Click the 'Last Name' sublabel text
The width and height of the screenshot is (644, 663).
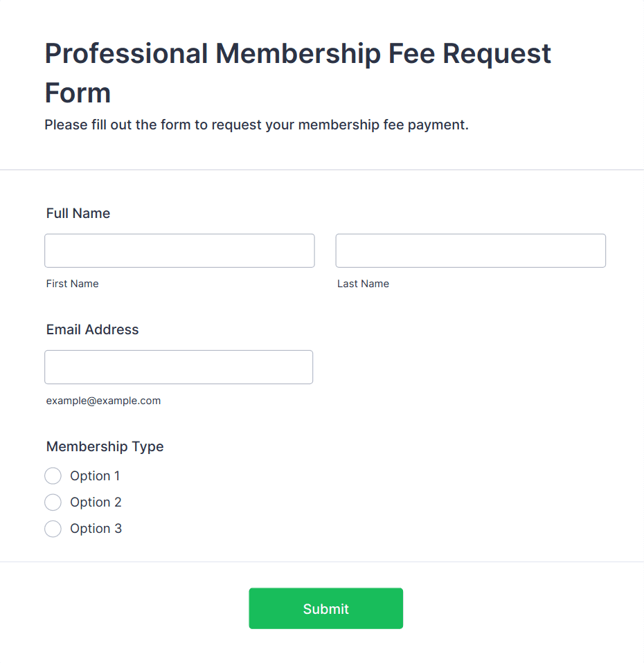click(363, 284)
